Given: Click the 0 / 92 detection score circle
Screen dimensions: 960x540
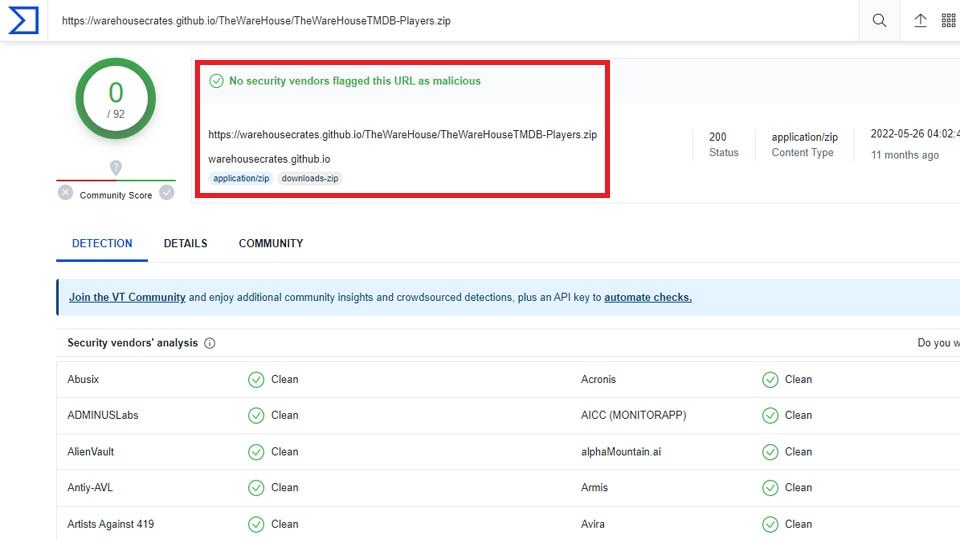Looking at the screenshot, I should click(x=116, y=99).
